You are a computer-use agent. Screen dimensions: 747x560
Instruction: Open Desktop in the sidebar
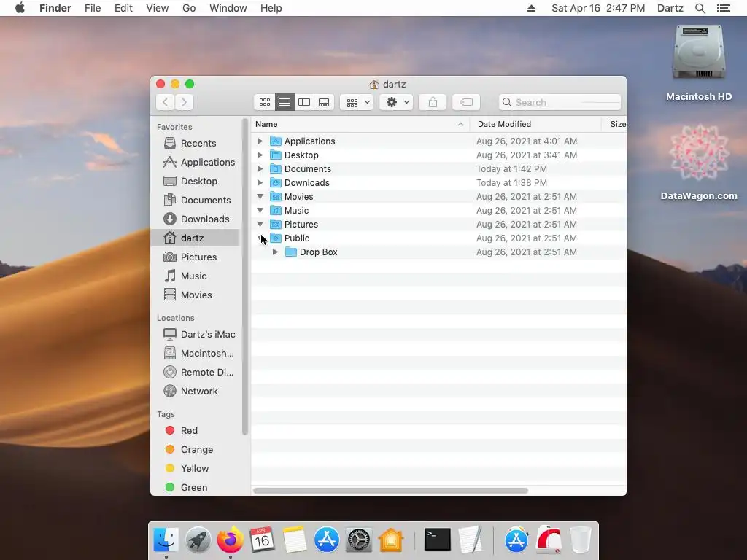click(x=196, y=182)
